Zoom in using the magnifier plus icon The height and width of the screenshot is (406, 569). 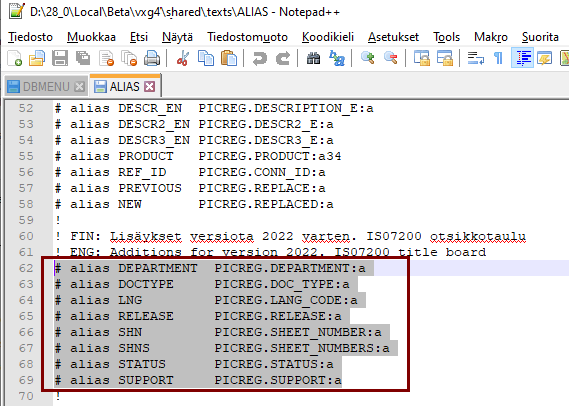368,58
